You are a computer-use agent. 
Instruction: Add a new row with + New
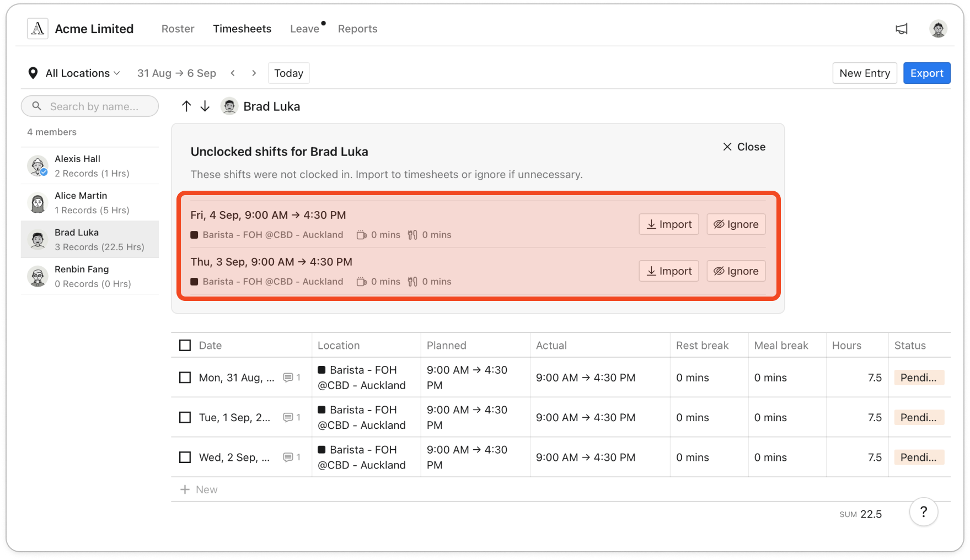199,489
